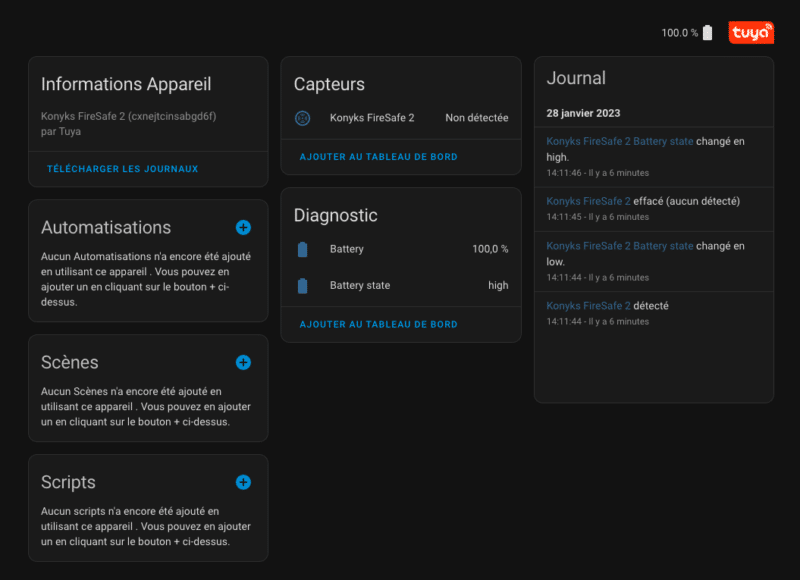The height and width of the screenshot is (580, 800).
Task: Click the Battery percentage diagnostic icon
Action: click(303, 249)
